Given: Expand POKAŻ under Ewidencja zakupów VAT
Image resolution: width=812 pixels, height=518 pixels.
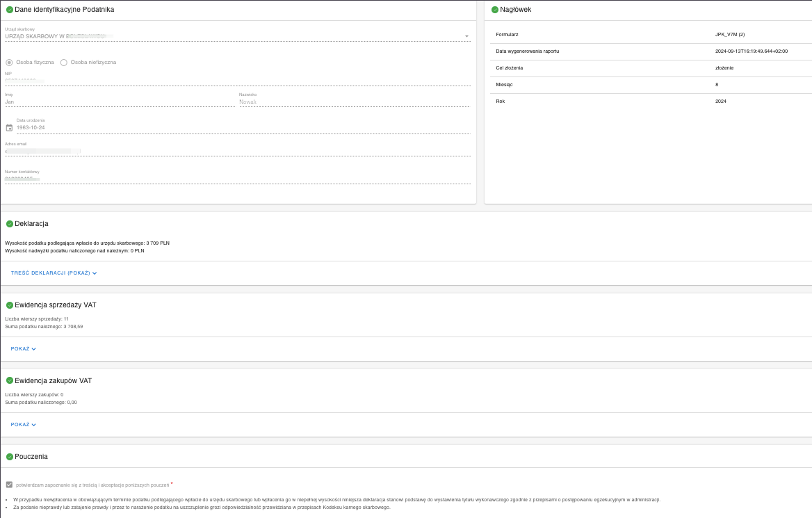Looking at the screenshot, I should pyautogui.click(x=23, y=425).
